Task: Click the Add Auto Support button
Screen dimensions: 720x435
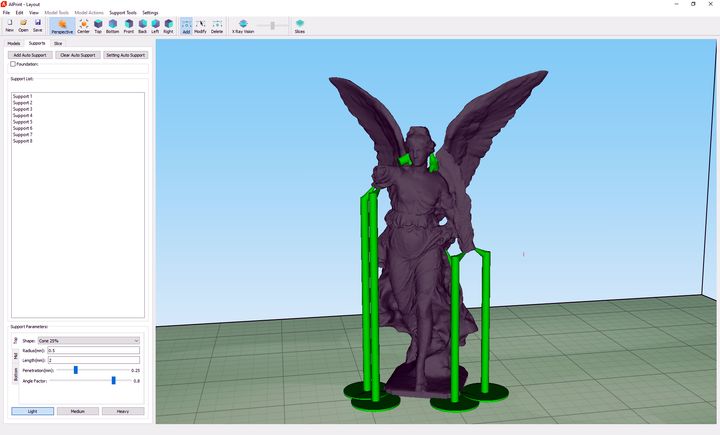Action: [28, 55]
